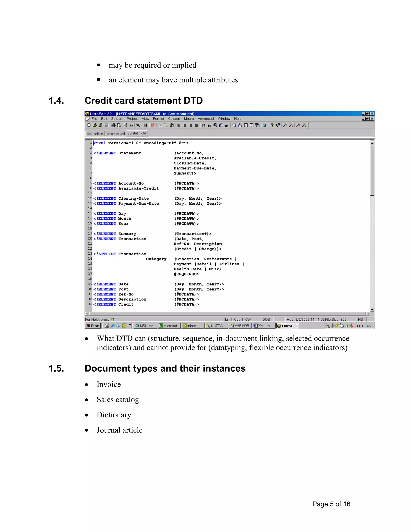Click the INS indicator in status bar
Image resolution: width=411 pixels, height=532 pixels.
(361, 319)
